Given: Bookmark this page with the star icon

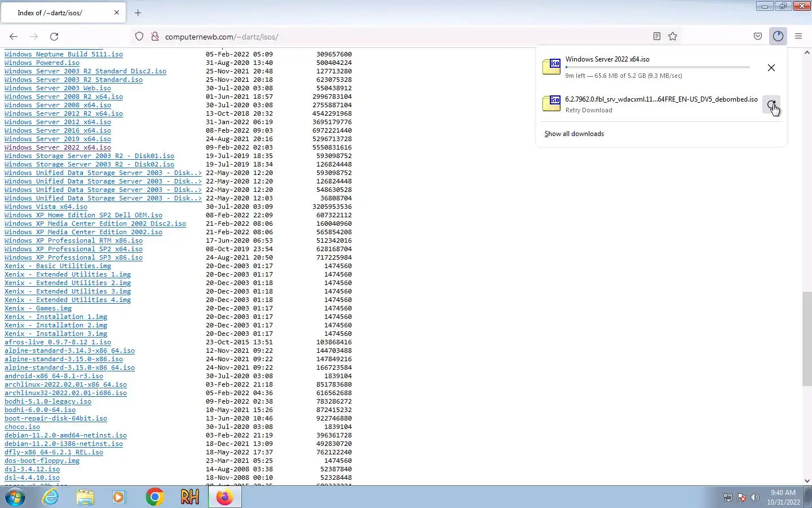Looking at the screenshot, I should [673, 37].
